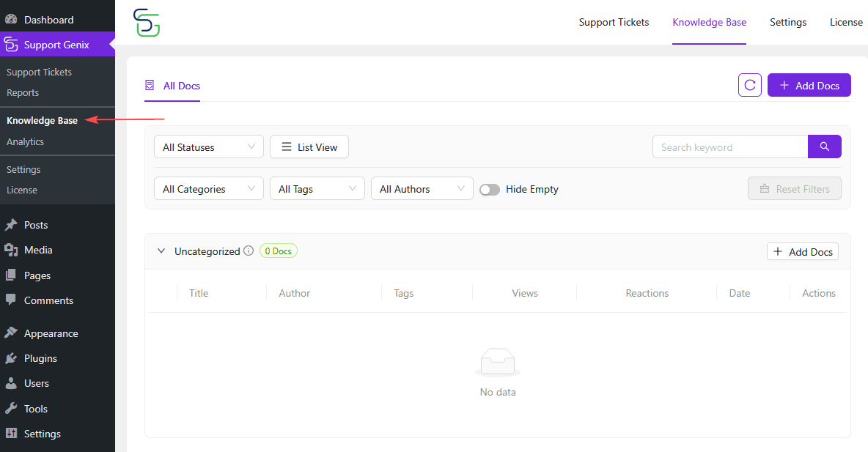Screen dimensions: 868x452
Task: Click the purple Add Docs button
Action: pyautogui.click(x=809, y=85)
